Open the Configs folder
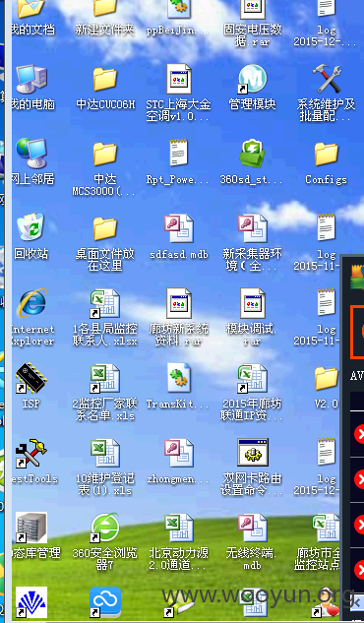 click(x=327, y=155)
